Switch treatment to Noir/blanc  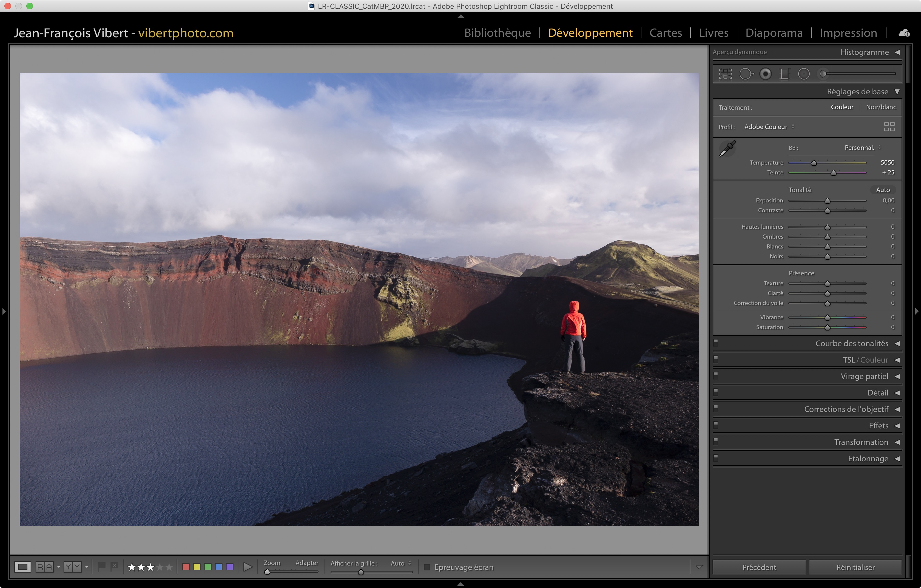pos(880,107)
